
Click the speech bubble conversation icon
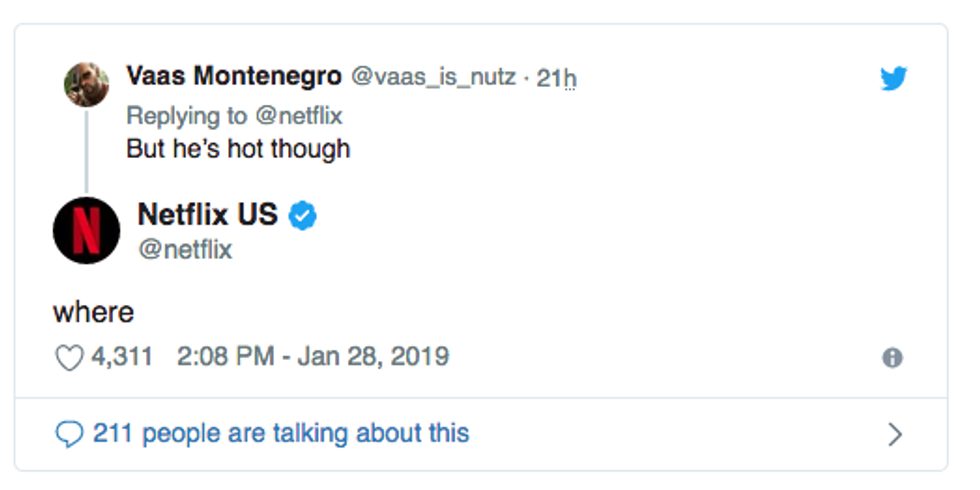pos(69,434)
